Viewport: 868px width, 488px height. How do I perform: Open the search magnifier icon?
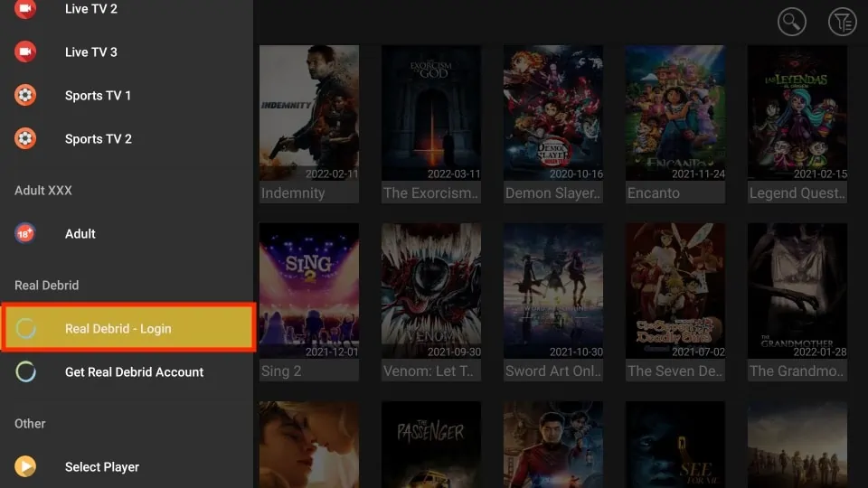coord(792,22)
